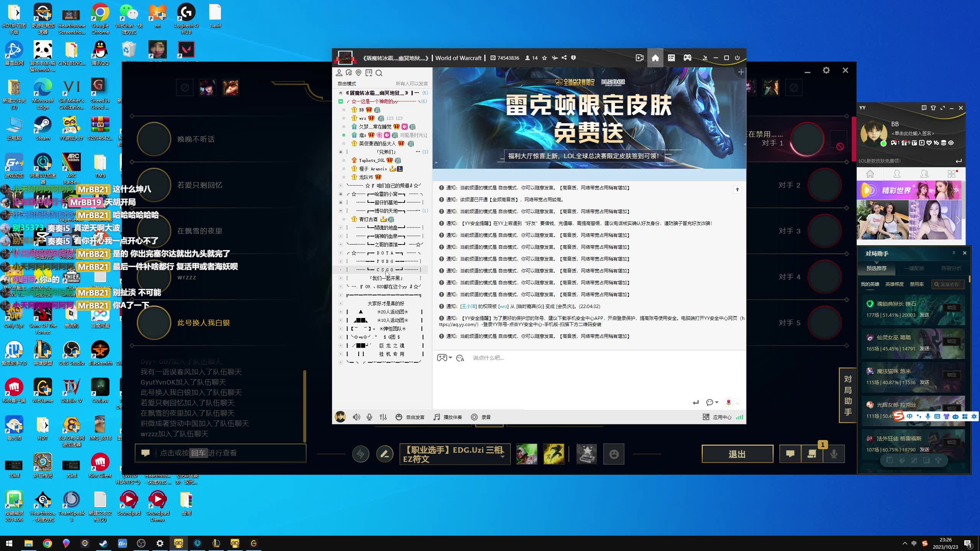Open Google Chrome from the taskbar
The image size is (980, 551).
[47, 543]
